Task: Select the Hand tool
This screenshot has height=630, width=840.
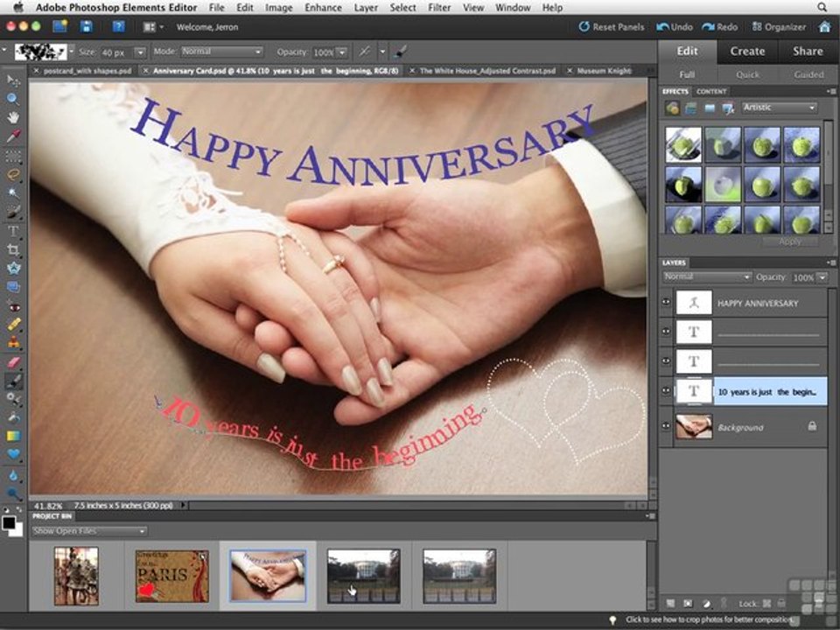Action: [13, 117]
